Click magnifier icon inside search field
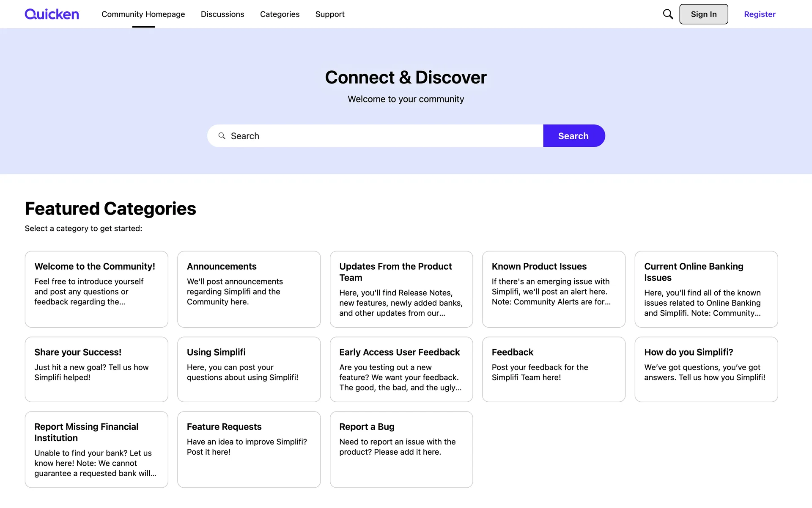The image size is (812, 508). tap(222, 136)
